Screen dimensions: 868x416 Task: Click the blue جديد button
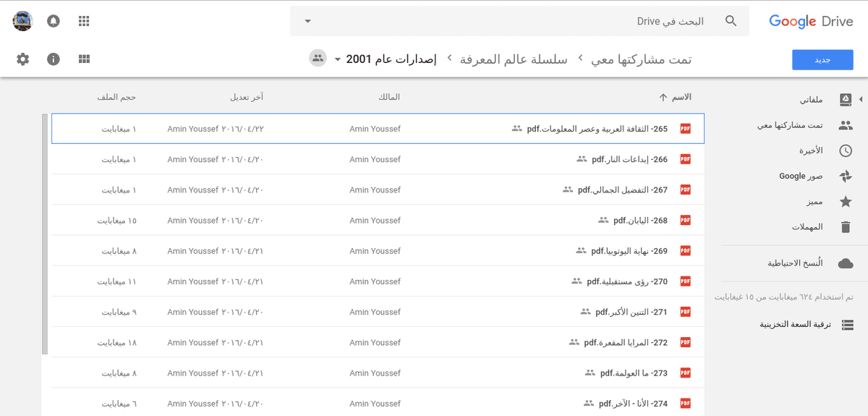point(822,60)
